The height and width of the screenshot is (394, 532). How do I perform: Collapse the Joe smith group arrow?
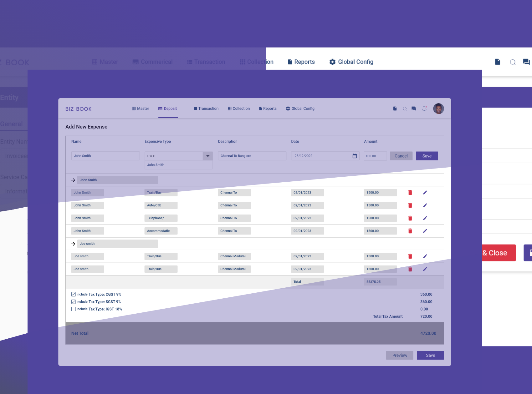(x=73, y=244)
